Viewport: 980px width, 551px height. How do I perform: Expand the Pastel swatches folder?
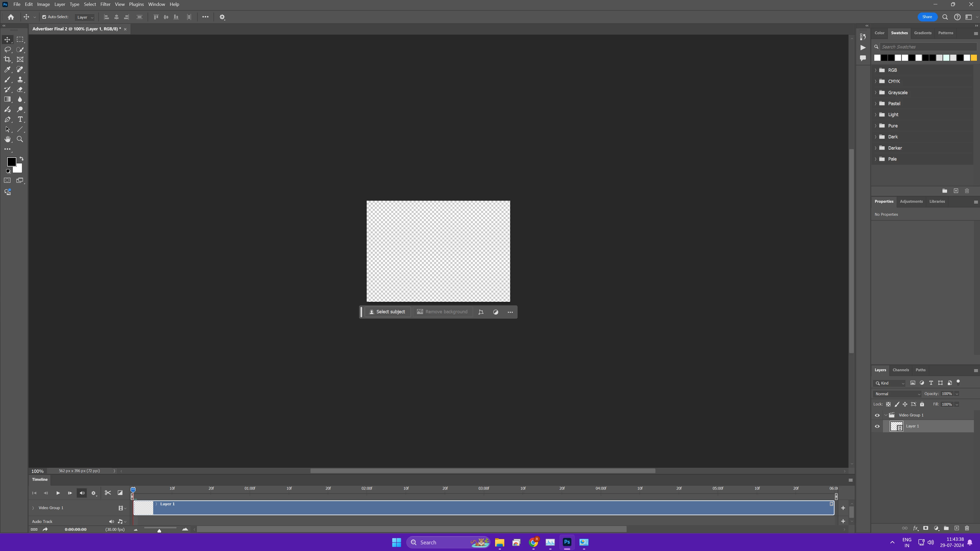tap(876, 103)
